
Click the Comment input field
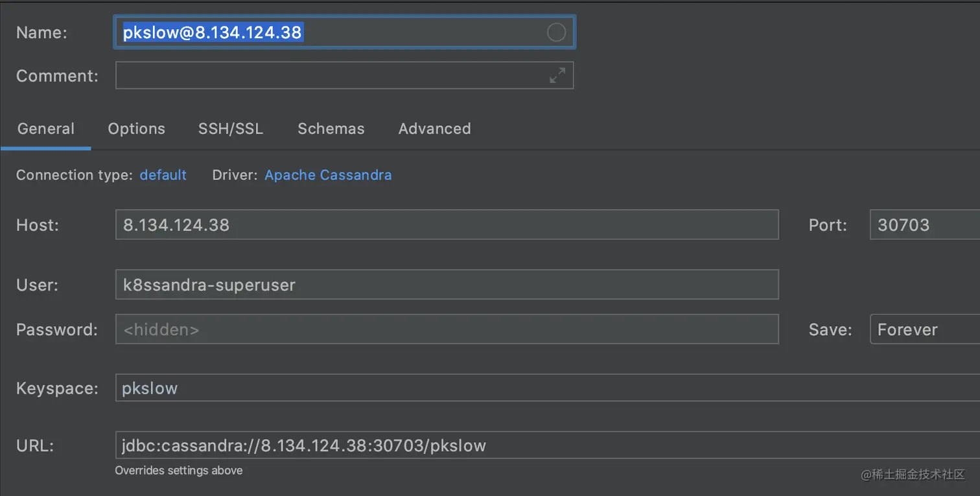click(x=344, y=75)
